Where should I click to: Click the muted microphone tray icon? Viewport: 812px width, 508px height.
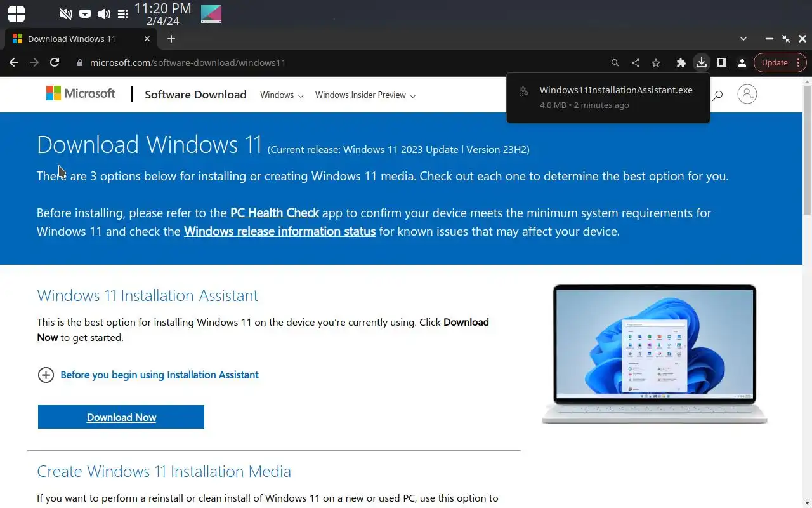[x=65, y=14]
